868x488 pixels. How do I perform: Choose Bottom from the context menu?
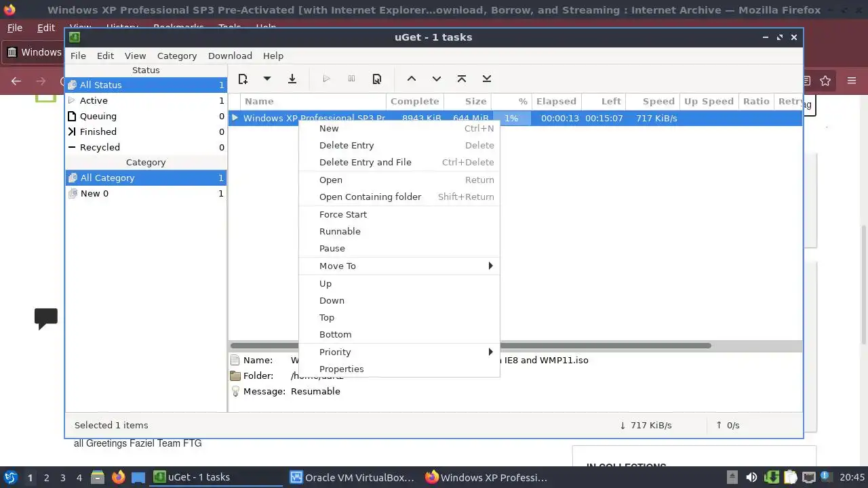[399, 334]
